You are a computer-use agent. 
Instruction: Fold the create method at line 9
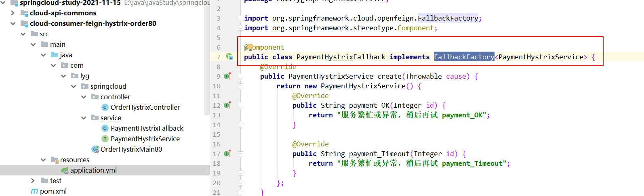click(x=240, y=76)
